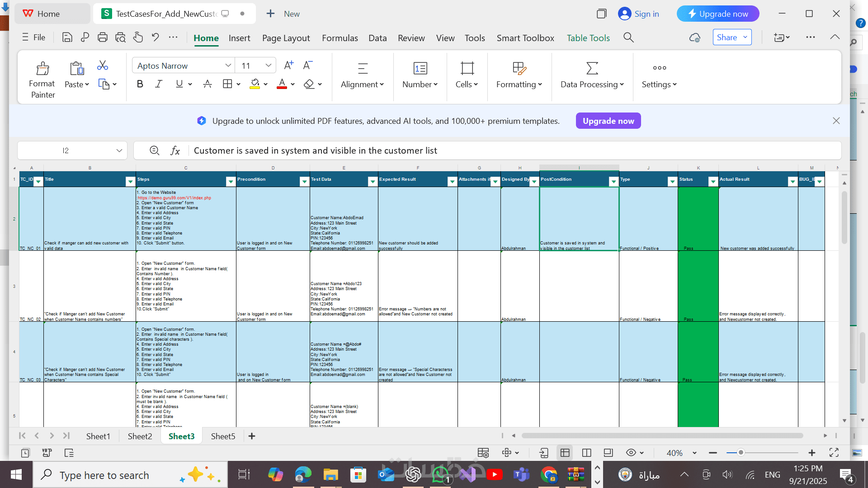Increase font size with A+ icon
Viewport: 868px width, 488px height.
point(288,66)
